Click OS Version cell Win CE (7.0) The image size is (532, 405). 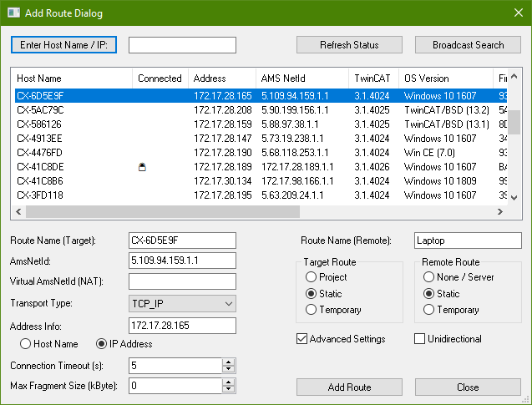coord(429,153)
